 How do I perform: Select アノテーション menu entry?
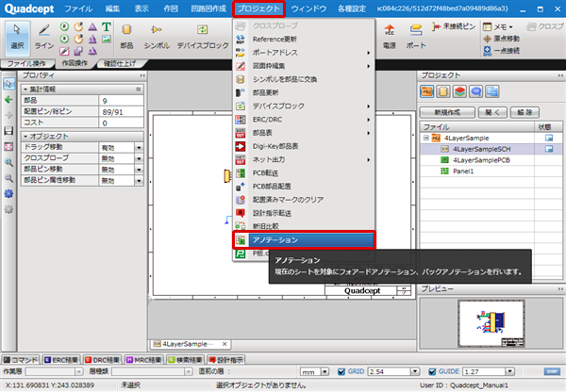pos(304,239)
